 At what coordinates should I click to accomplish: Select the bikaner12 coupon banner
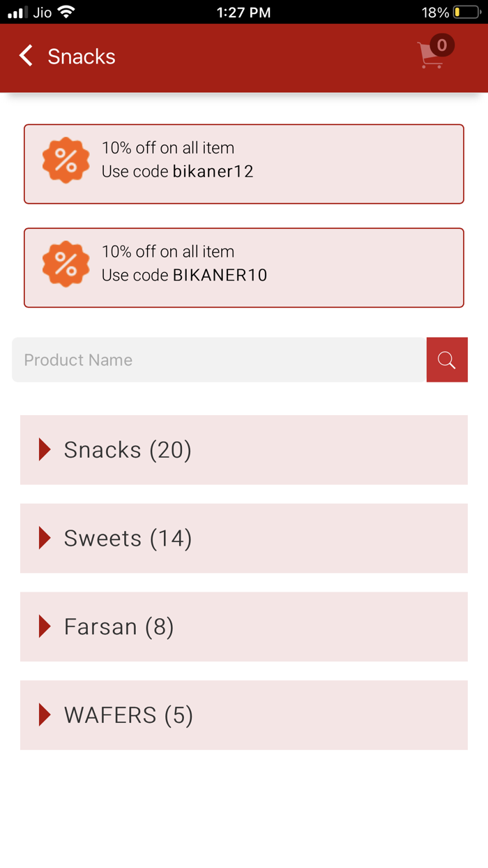click(x=244, y=163)
